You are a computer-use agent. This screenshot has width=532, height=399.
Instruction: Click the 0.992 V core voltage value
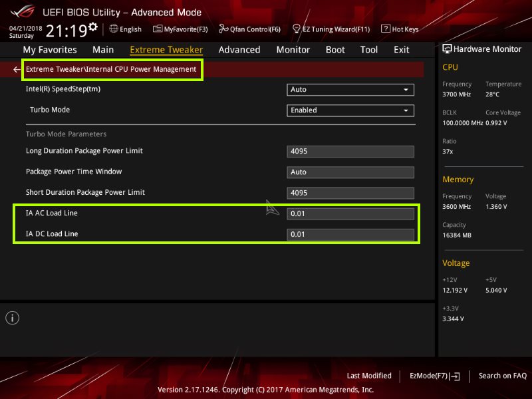coord(496,123)
